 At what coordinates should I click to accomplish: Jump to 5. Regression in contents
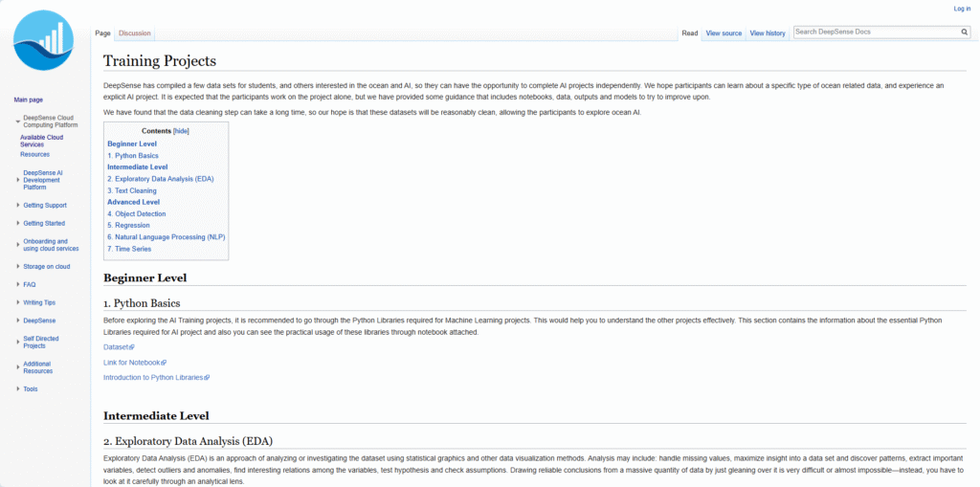[128, 225]
